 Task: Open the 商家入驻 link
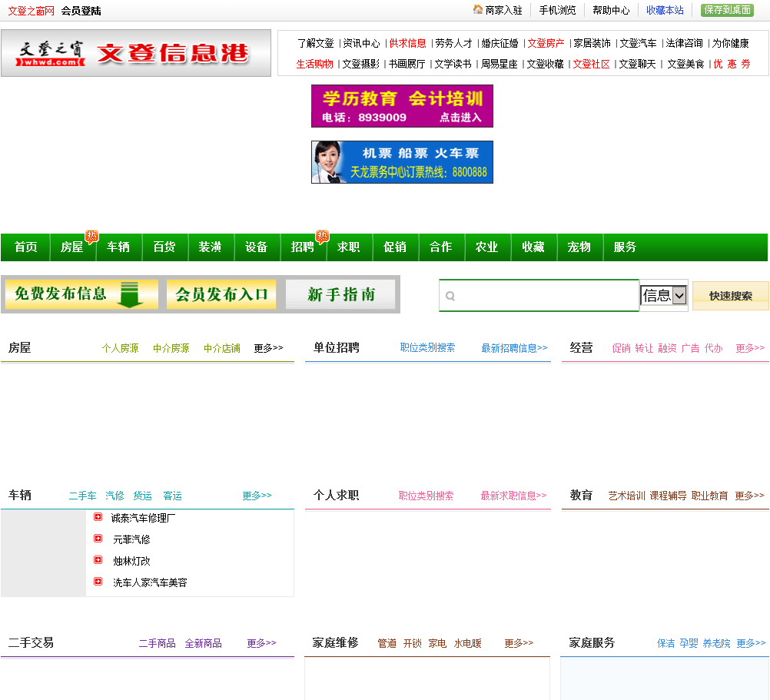(x=504, y=10)
